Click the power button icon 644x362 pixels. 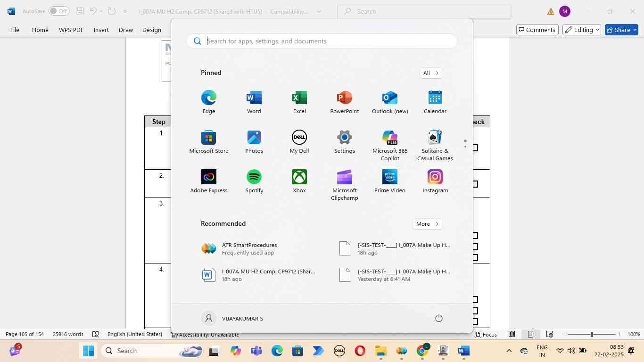(438, 319)
